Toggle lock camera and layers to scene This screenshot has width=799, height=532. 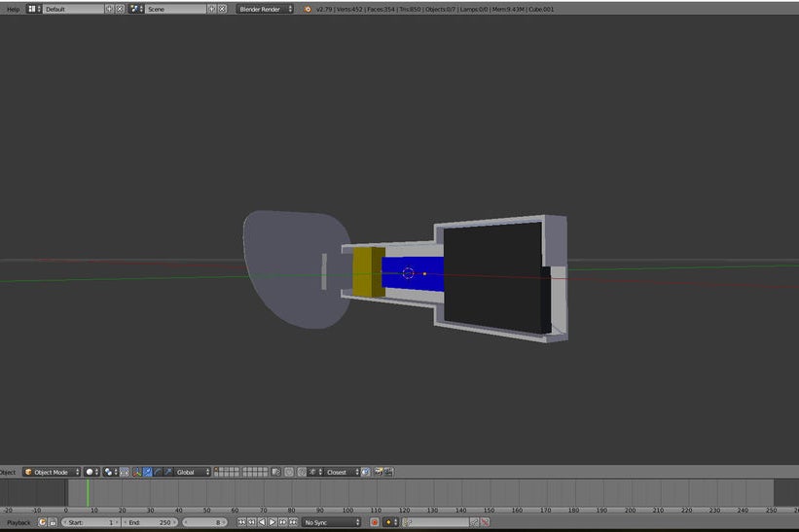point(276,472)
